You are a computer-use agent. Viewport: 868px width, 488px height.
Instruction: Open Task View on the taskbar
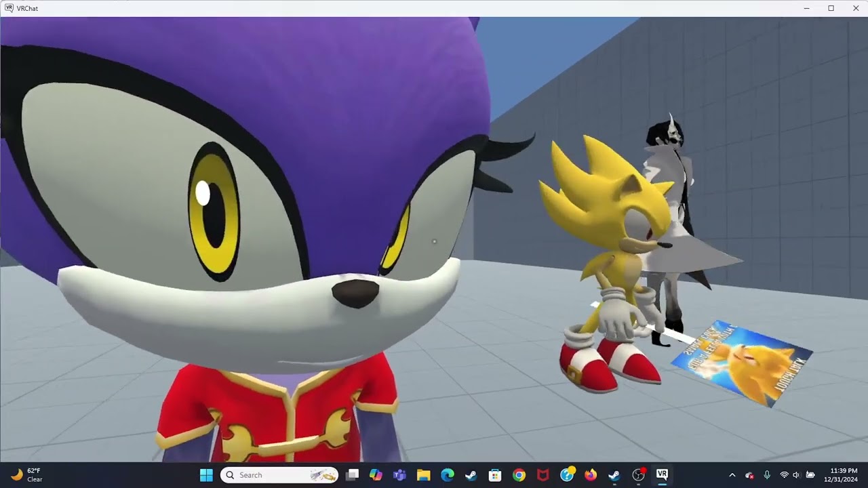pos(352,475)
